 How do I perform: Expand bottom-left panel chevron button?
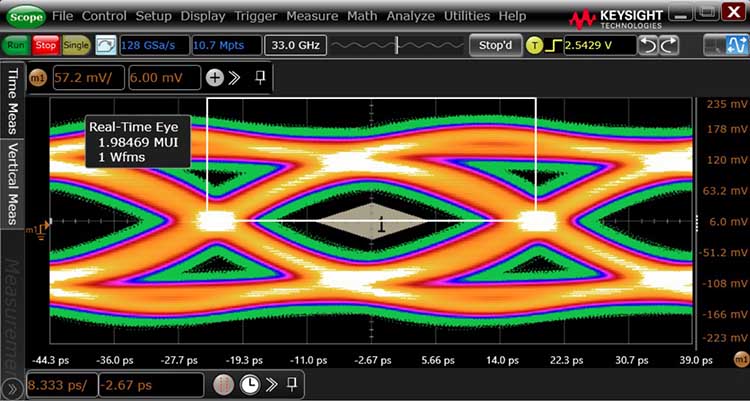tap(13, 388)
